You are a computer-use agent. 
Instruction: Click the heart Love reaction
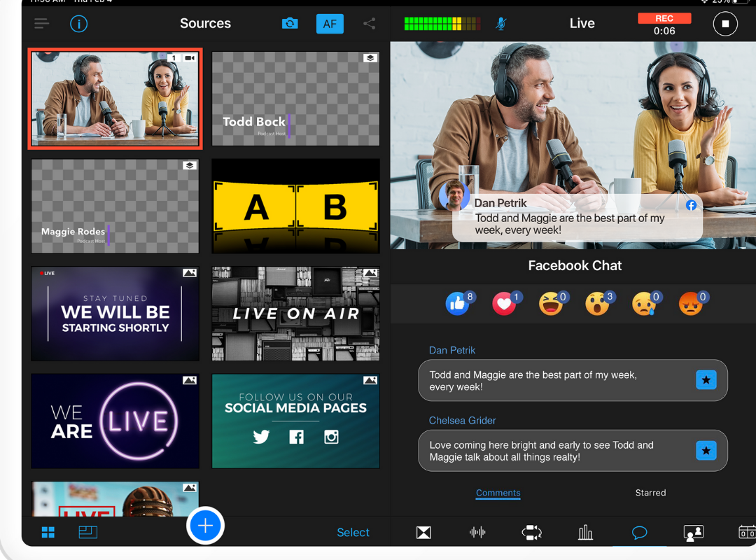(504, 303)
